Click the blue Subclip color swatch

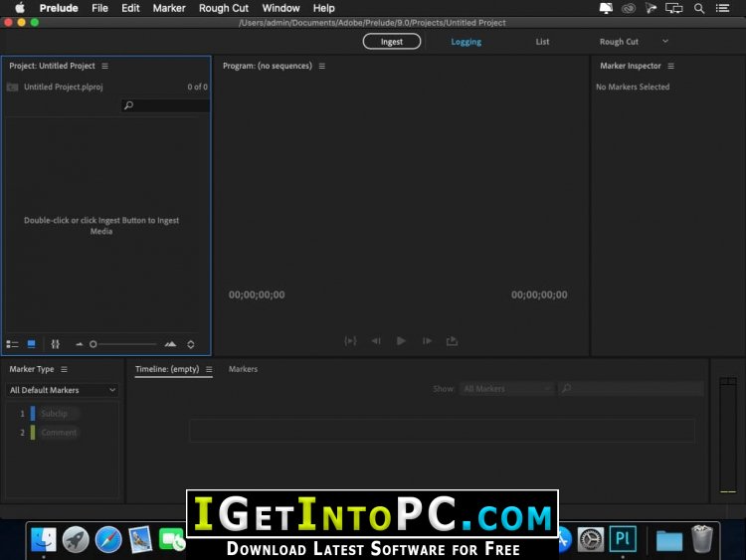(33, 414)
